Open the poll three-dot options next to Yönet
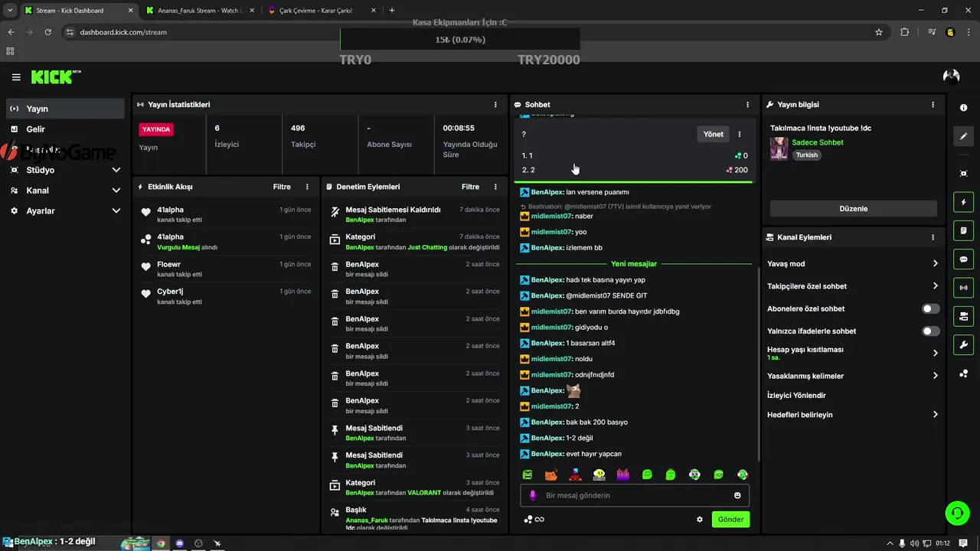The width and height of the screenshot is (980, 551). click(740, 134)
